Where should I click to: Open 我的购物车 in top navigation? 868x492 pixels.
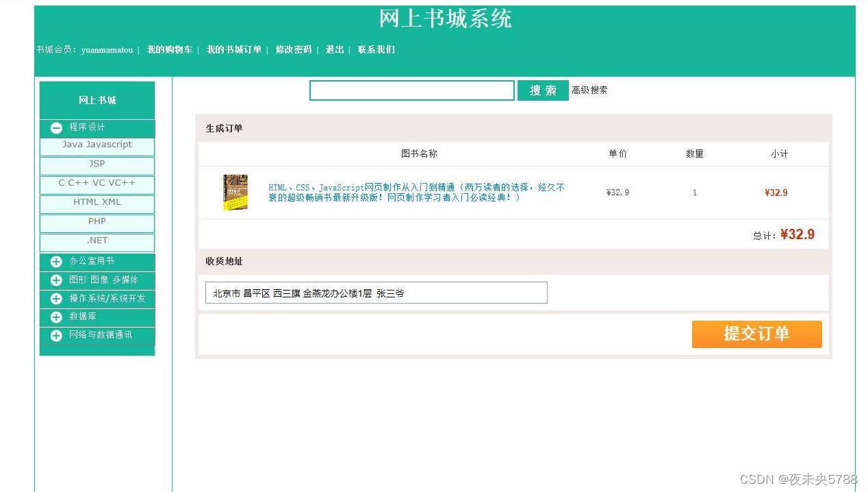[170, 49]
